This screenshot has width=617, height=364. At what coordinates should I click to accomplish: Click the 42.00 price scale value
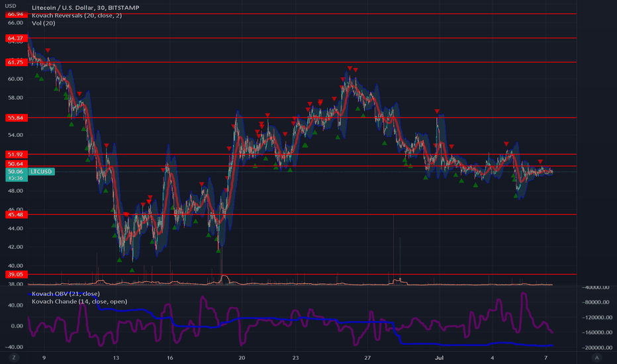click(x=15, y=247)
